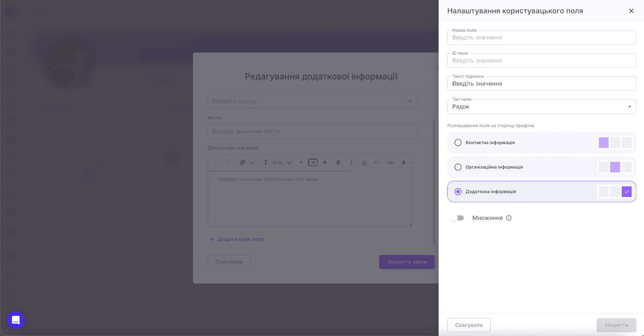Click the editor toolbar horizontal scrollbar

[279, 171]
